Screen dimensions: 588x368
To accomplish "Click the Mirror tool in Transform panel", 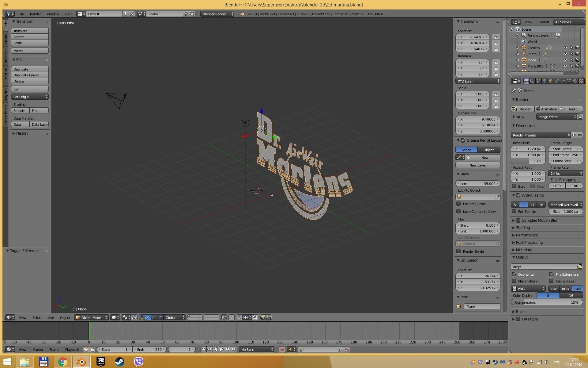I will tap(30, 51).
